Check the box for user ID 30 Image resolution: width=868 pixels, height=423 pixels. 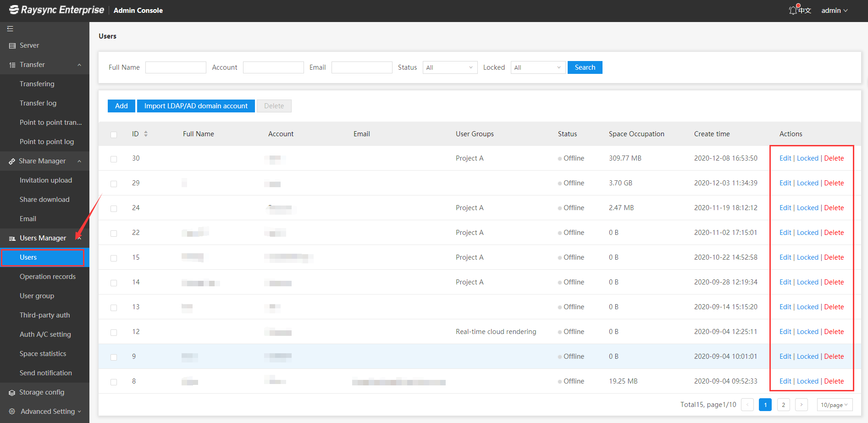[x=114, y=159]
